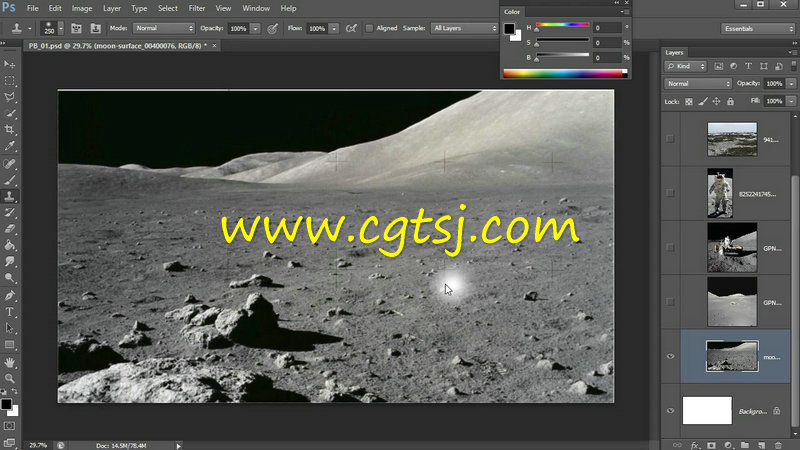Select the Clone Stamp tool
800x450 pixels.
coord(9,196)
